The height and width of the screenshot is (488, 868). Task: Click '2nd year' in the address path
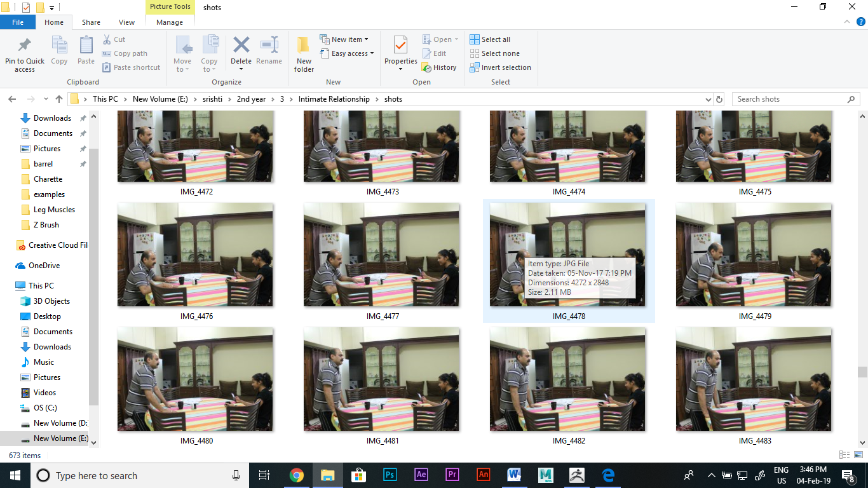(251, 99)
